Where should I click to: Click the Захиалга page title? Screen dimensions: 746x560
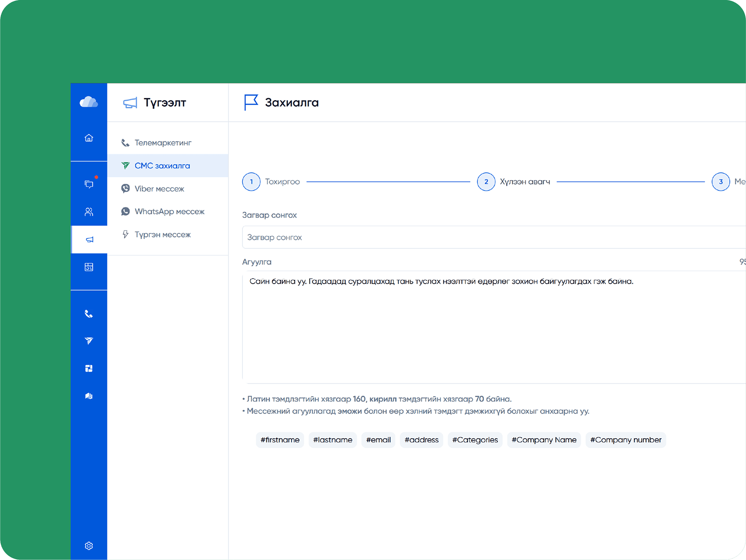[x=292, y=103]
